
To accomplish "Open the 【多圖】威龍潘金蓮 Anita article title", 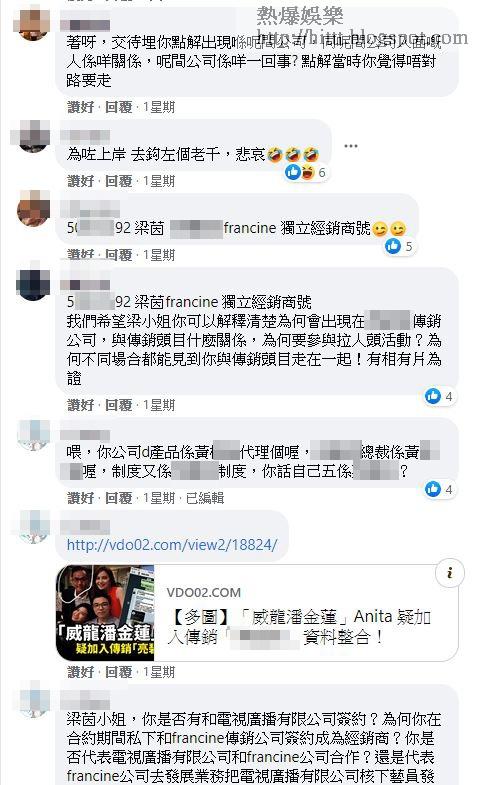I will [300, 627].
